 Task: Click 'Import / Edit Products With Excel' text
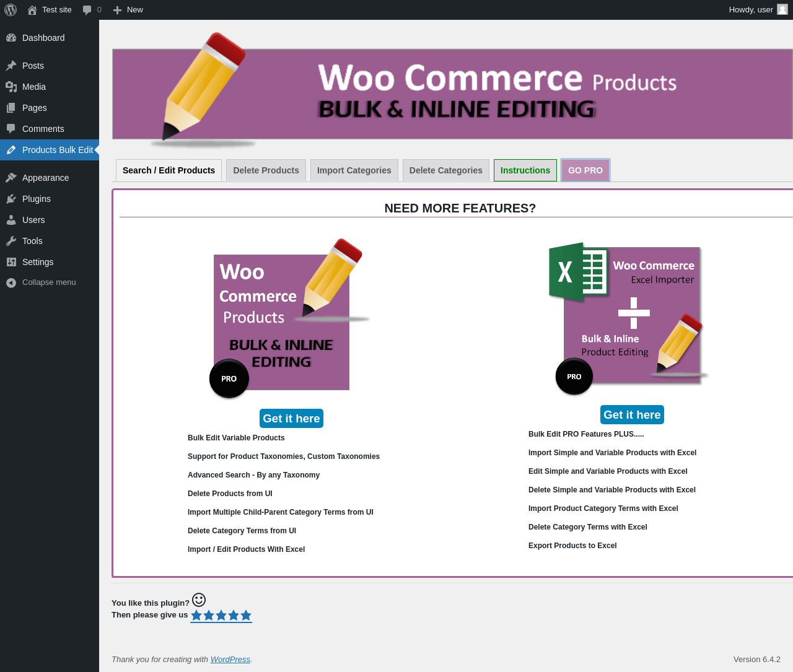click(246, 549)
